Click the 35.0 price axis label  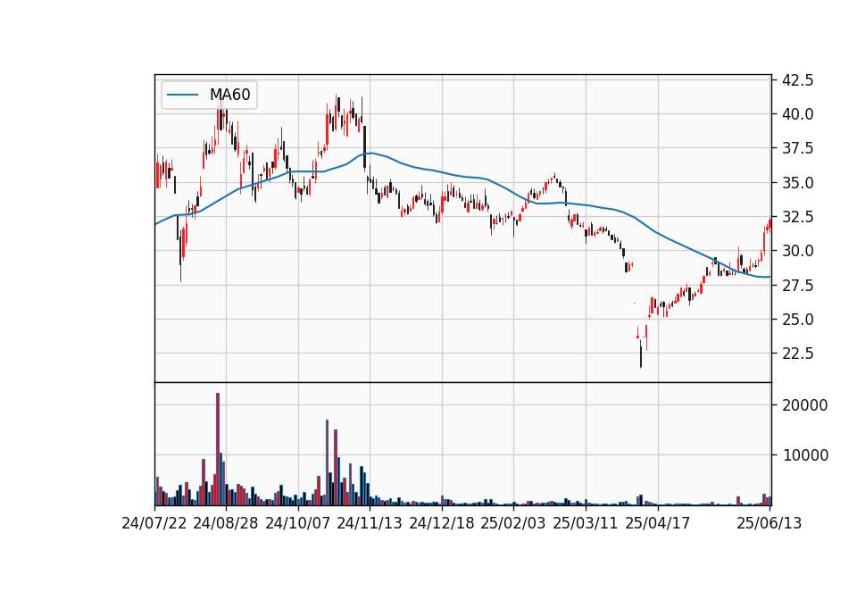(798, 182)
